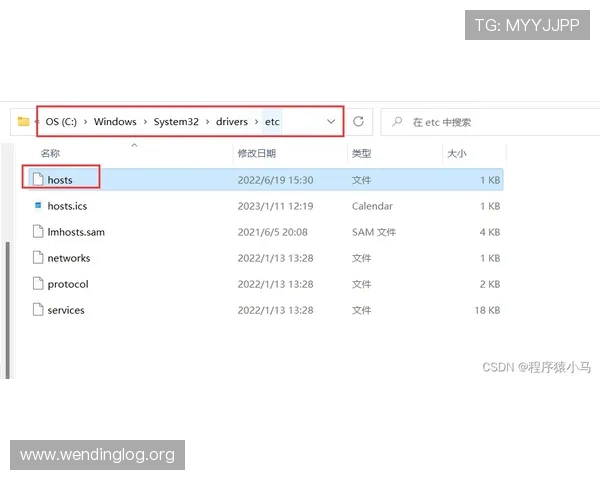Click 2 KB size of protocol
Screen dimensions: 600x480
click(x=490, y=284)
